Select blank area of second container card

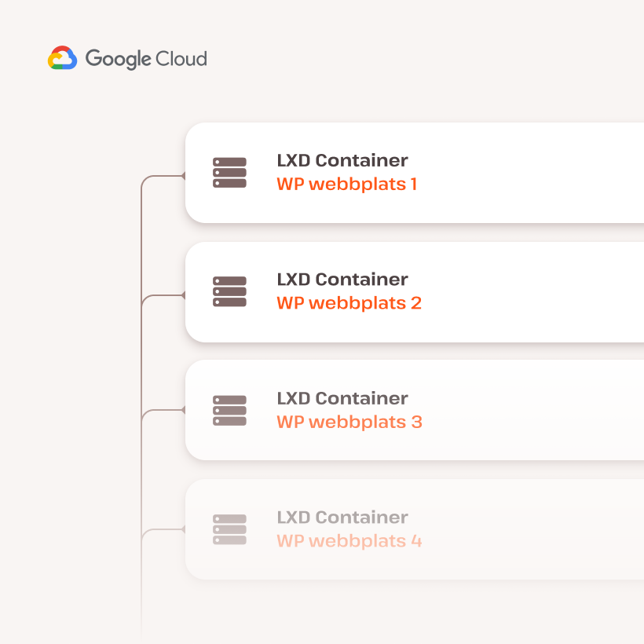534,291
